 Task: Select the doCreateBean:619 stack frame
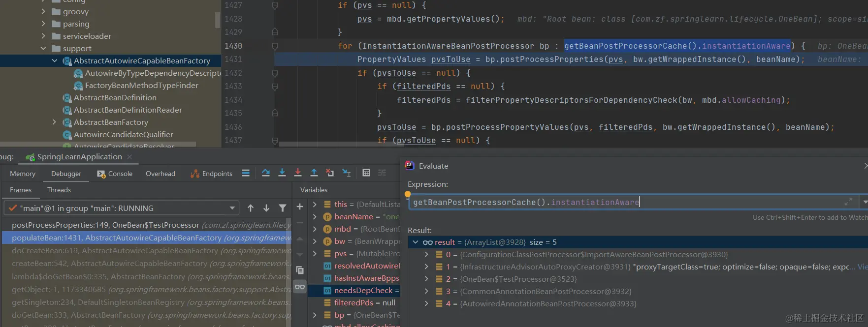point(148,250)
